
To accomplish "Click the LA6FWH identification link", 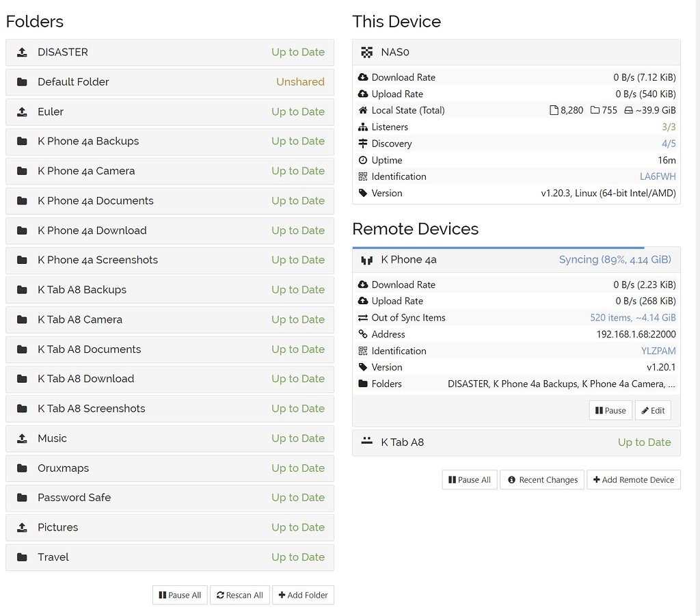I will (658, 176).
